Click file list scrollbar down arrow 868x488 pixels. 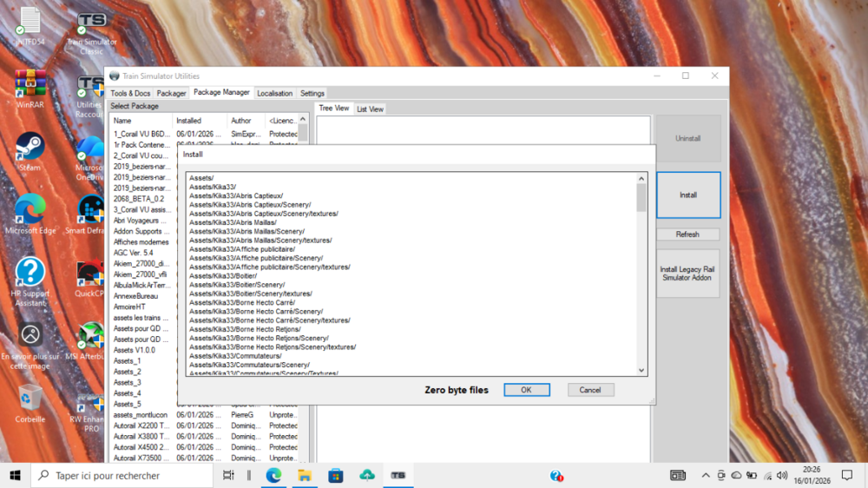(x=641, y=370)
